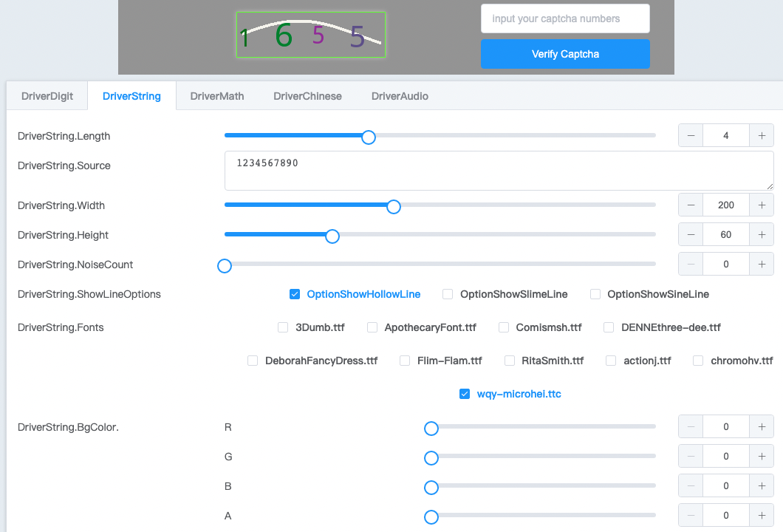Screen dimensions: 783x532
Task: Click the DriverString.Length slider handle
Action: pyautogui.click(x=369, y=137)
